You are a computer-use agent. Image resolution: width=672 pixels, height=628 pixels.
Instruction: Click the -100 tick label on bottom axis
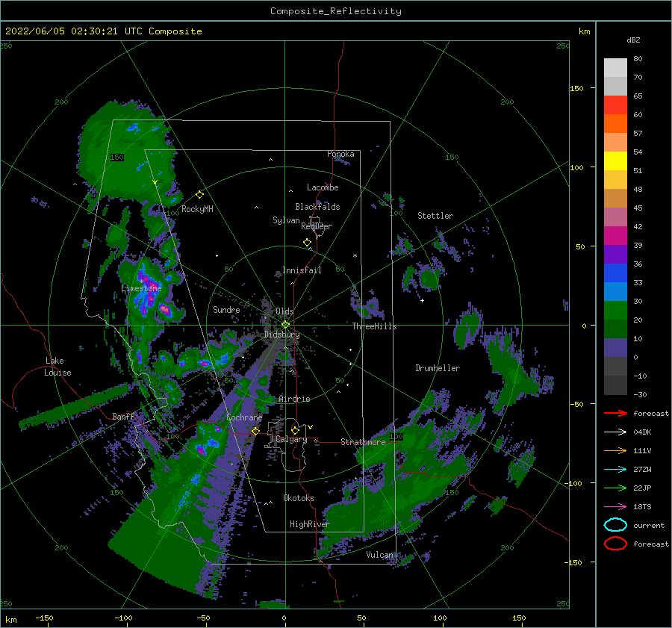point(123,618)
